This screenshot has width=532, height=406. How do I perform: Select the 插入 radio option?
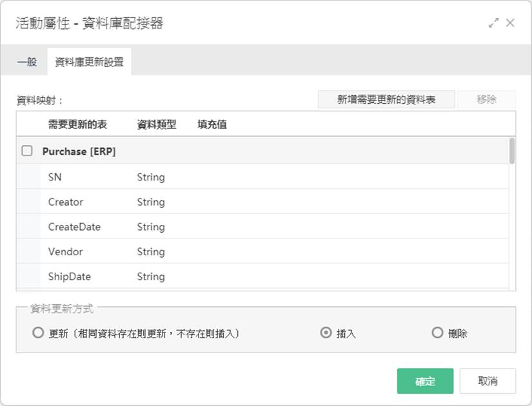(326, 333)
